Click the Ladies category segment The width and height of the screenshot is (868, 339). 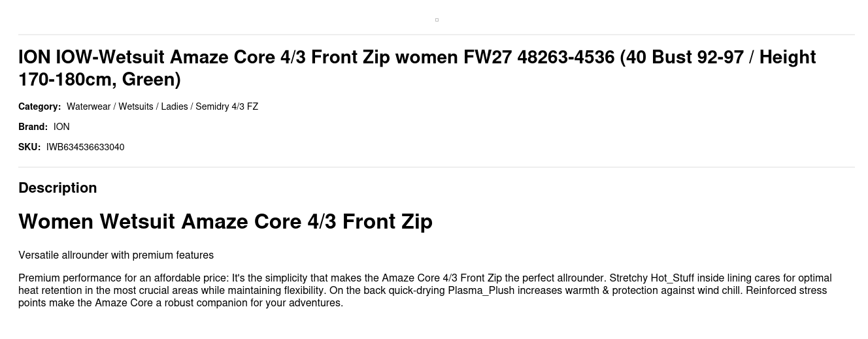[x=175, y=106]
